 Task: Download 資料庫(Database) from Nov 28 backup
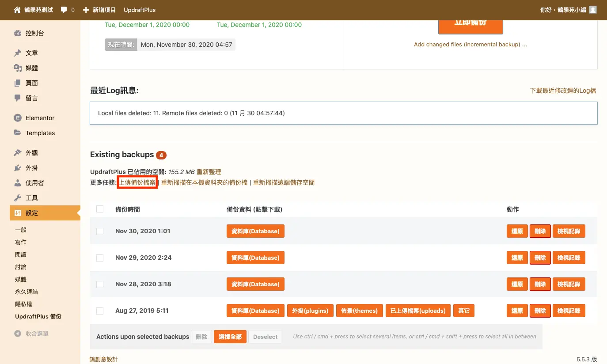click(255, 284)
